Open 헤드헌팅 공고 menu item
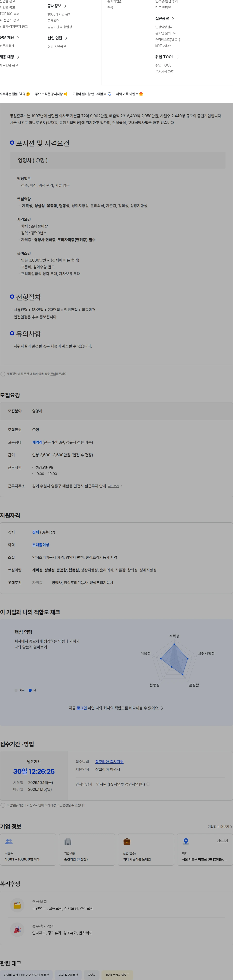The image size is (233, 980). pyautogui.click(x=9, y=65)
